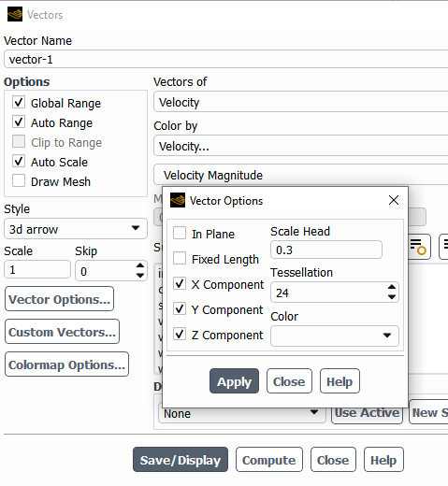Decrease the Skip value with down arrow
Screen dimensions: 448x486
[140, 276]
